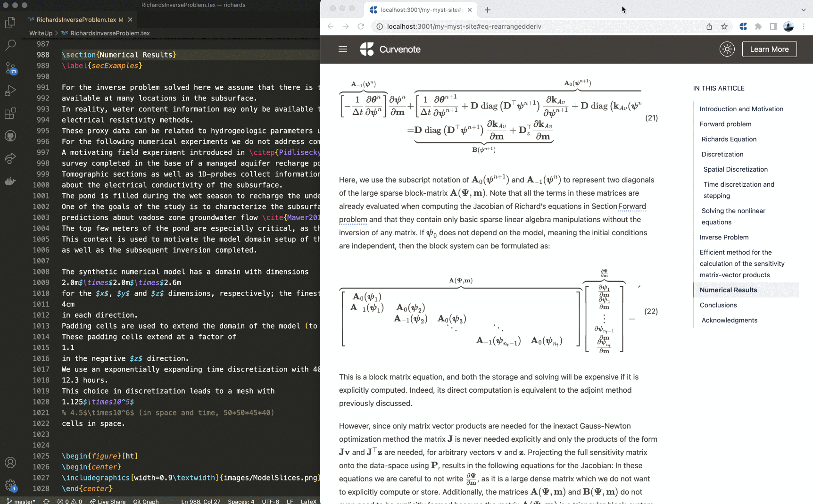Click RichardsInverseProblem.tex in the breadcrumb

tap(110, 33)
